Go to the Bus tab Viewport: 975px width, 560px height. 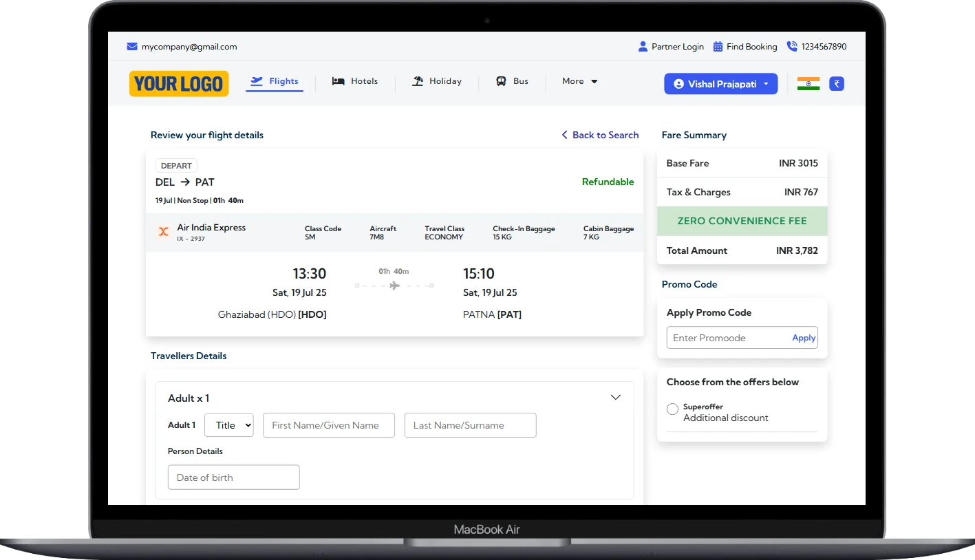[x=513, y=81]
